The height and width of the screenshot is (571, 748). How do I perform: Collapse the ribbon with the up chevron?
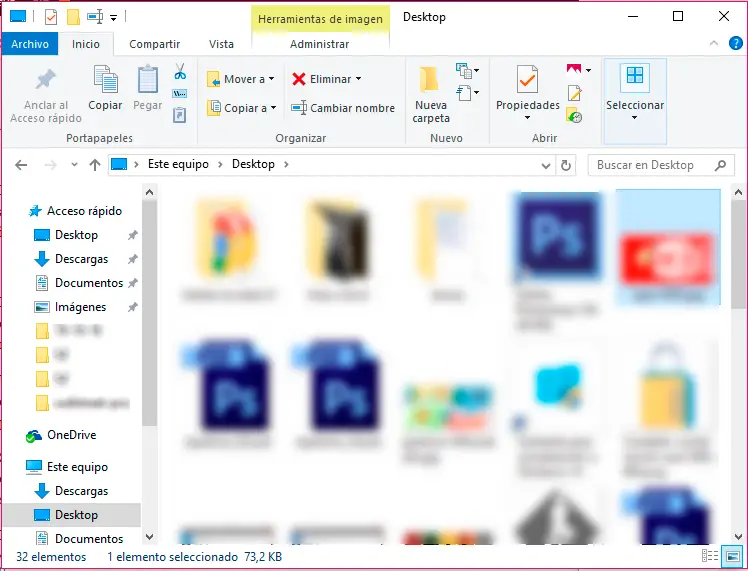point(714,43)
